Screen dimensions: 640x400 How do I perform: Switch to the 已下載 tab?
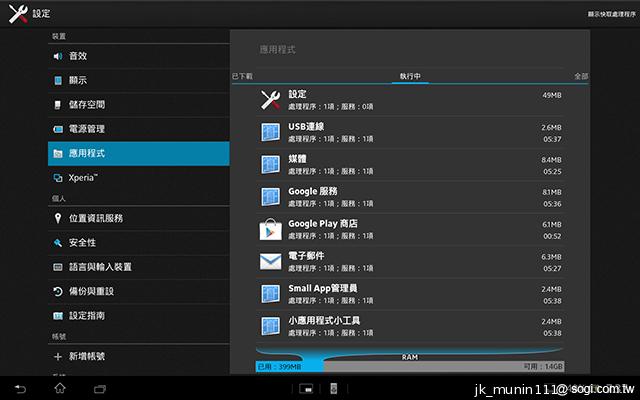[242, 76]
